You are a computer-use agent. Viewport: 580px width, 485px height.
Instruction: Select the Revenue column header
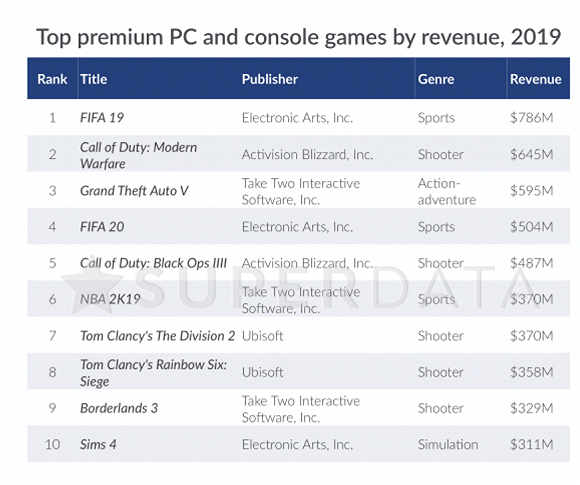pyautogui.click(x=536, y=79)
